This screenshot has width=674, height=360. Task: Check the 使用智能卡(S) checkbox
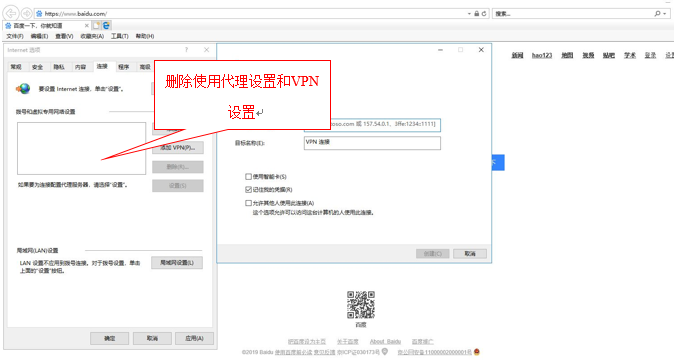[x=248, y=177]
